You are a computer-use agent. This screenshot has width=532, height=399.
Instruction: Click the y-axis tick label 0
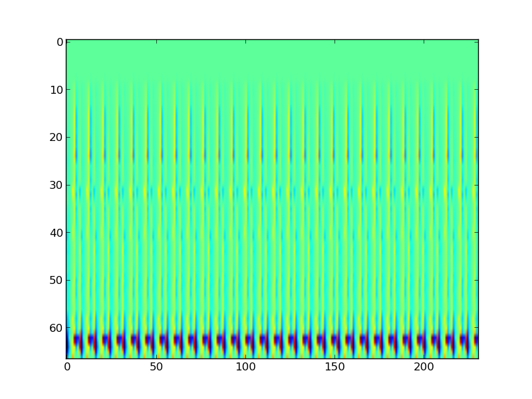[x=59, y=42]
